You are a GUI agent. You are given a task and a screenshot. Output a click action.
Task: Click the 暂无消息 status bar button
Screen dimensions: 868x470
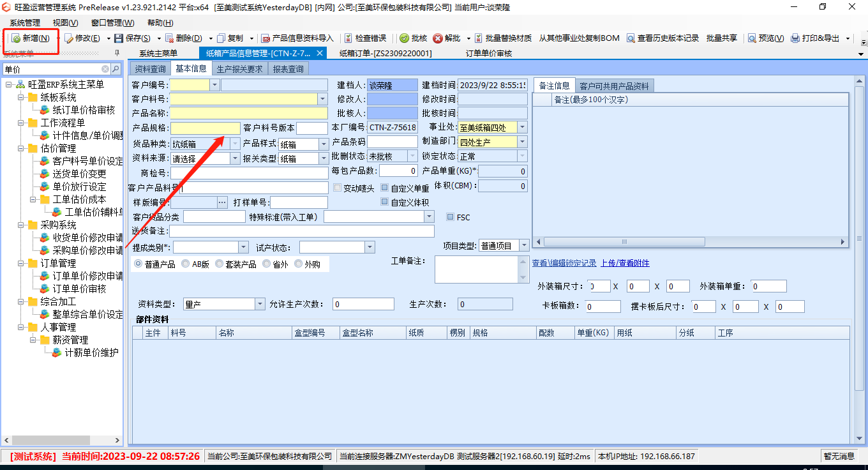[839, 456]
